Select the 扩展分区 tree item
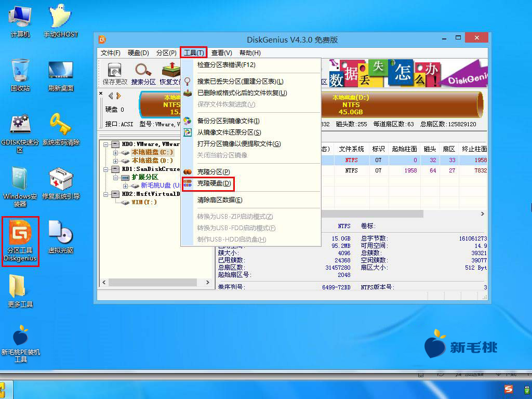This screenshot has width=532, height=399. click(145, 177)
